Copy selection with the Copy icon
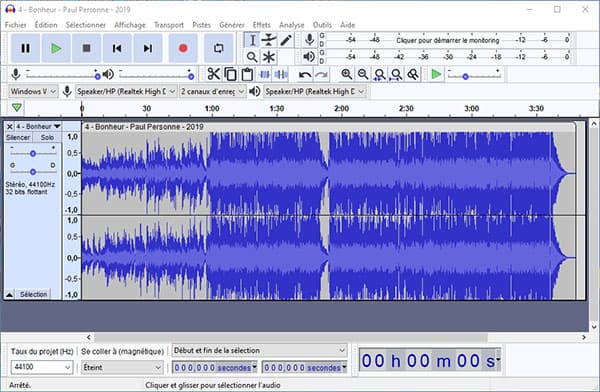 230,74
